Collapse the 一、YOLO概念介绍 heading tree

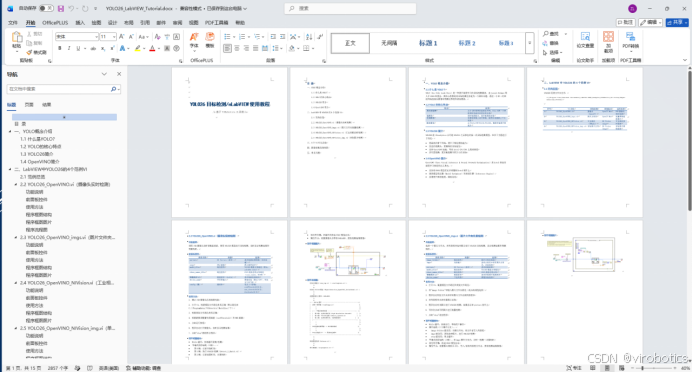click(x=10, y=131)
